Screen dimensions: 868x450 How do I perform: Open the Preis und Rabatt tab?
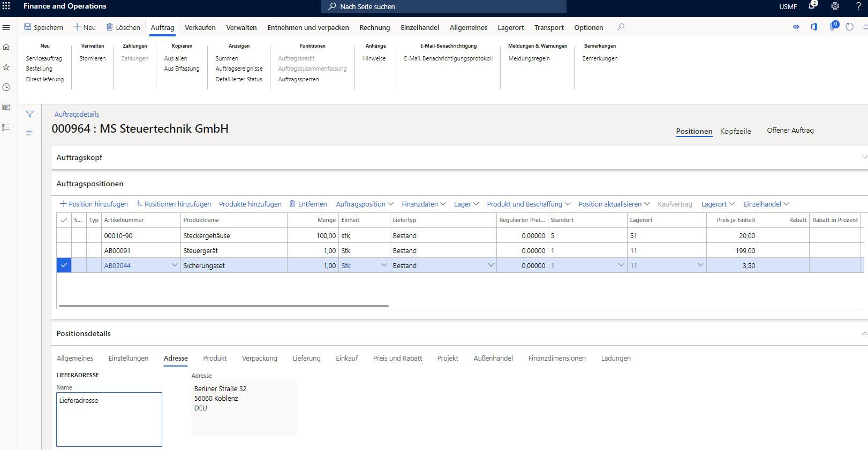coord(397,358)
